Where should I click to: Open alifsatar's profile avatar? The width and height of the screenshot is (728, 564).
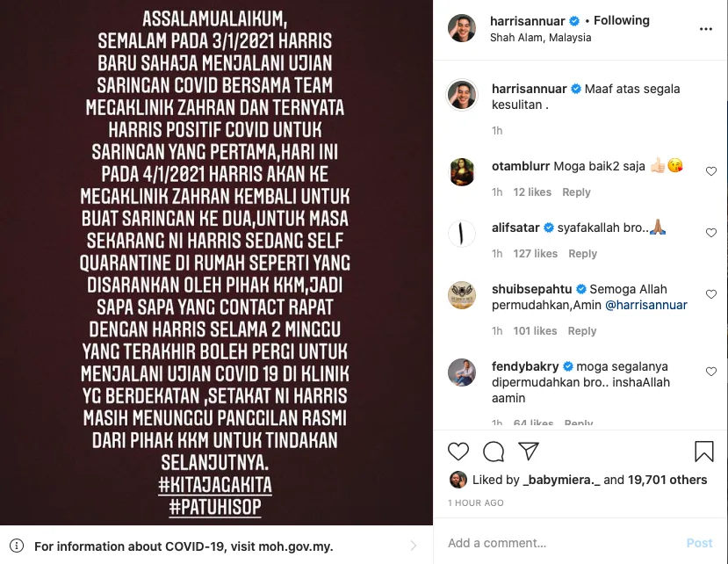[x=462, y=233]
